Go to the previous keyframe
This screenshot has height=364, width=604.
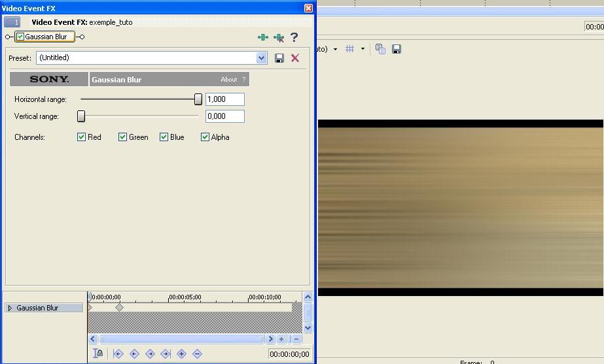(x=134, y=354)
